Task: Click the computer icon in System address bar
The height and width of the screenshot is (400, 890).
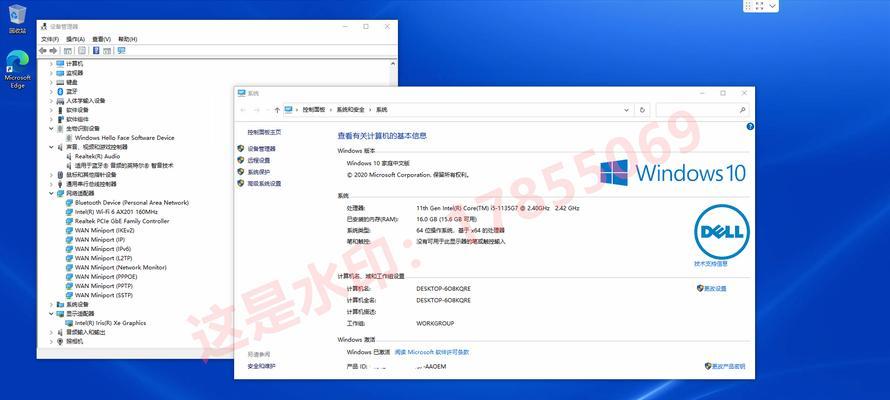Action: pyautogui.click(x=288, y=110)
